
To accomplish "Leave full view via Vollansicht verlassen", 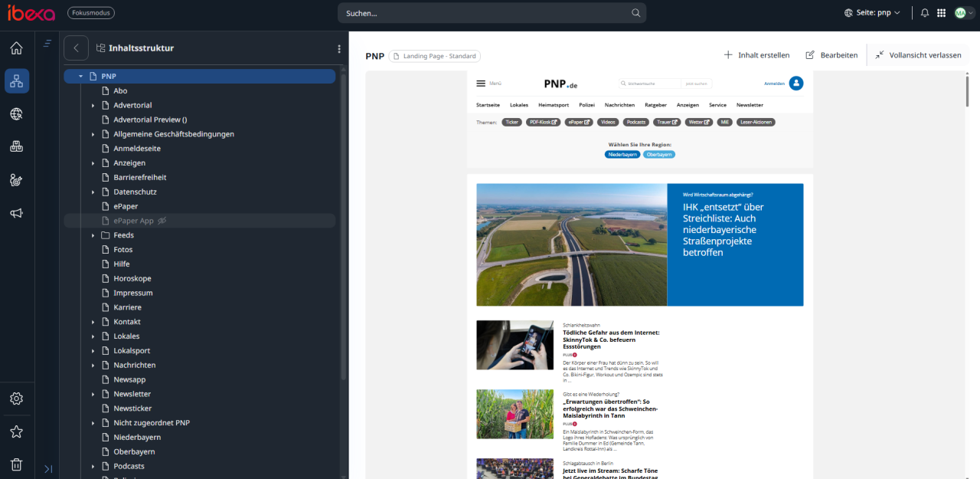I will point(918,55).
